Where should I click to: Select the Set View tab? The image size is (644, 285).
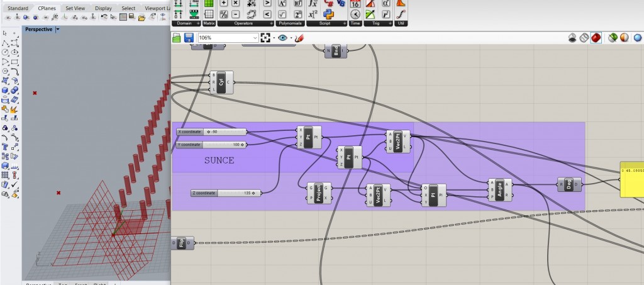point(75,8)
